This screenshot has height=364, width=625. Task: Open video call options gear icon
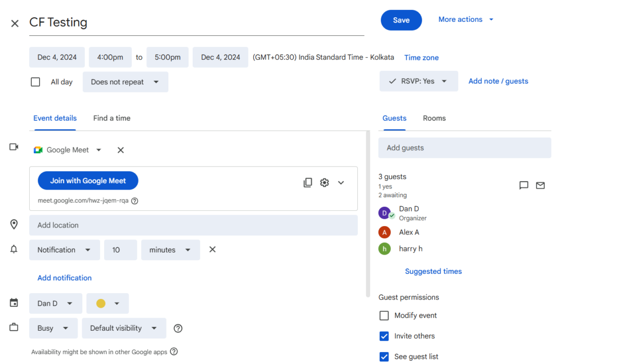coord(324,183)
